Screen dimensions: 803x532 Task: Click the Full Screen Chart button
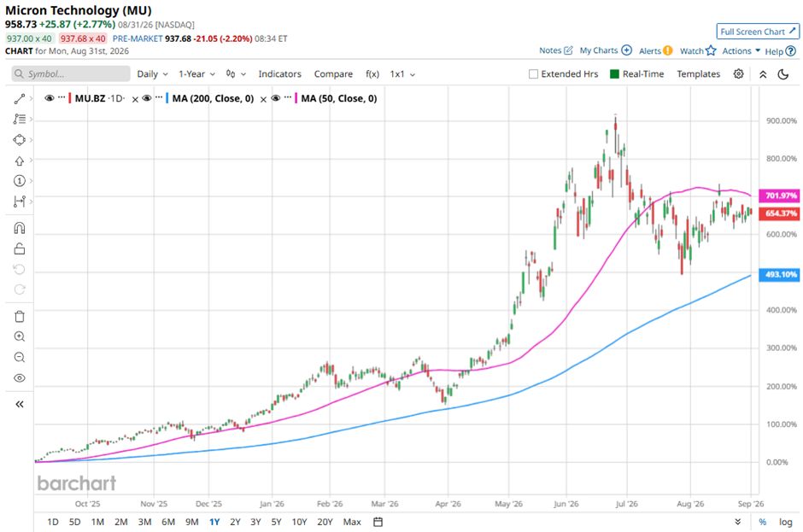758,32
